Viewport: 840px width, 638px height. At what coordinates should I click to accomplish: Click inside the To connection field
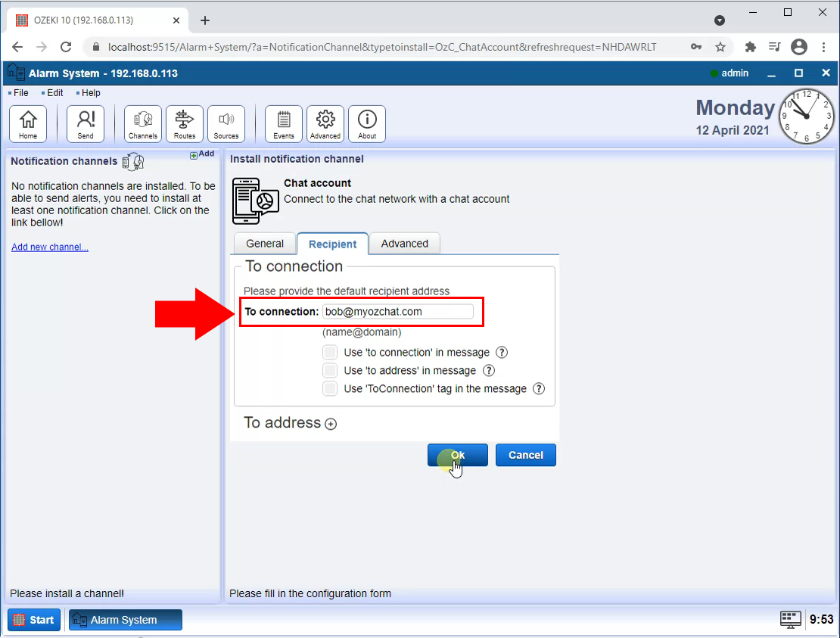click(x=401, y=311)
